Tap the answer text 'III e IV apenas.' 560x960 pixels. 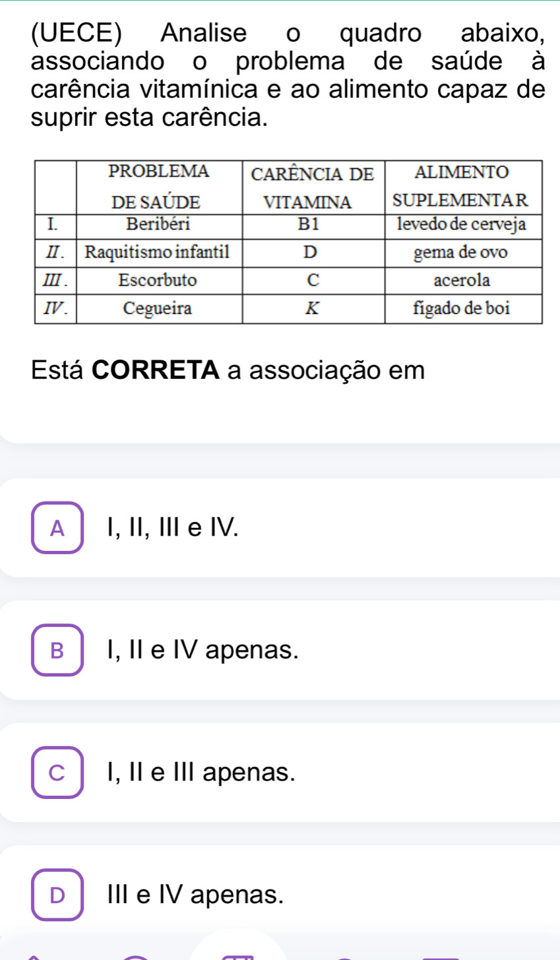click(x=192, y=895)
